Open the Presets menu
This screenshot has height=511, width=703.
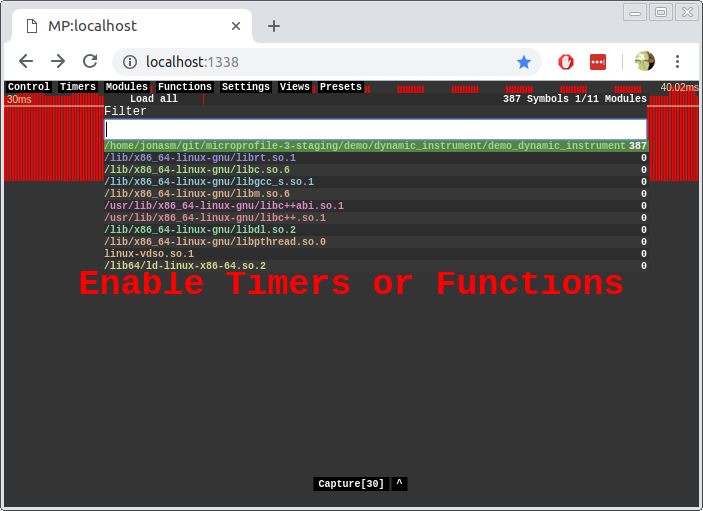coord(341,87)
